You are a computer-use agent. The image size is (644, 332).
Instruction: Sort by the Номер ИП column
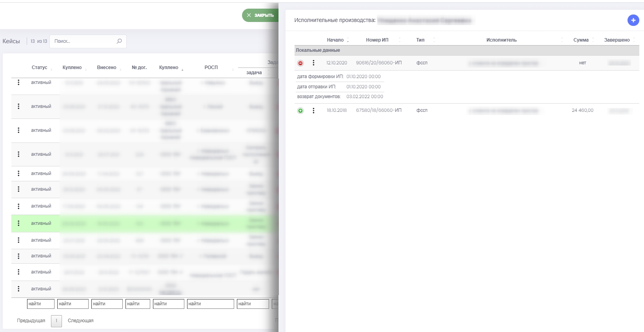[x=377, y=40]
